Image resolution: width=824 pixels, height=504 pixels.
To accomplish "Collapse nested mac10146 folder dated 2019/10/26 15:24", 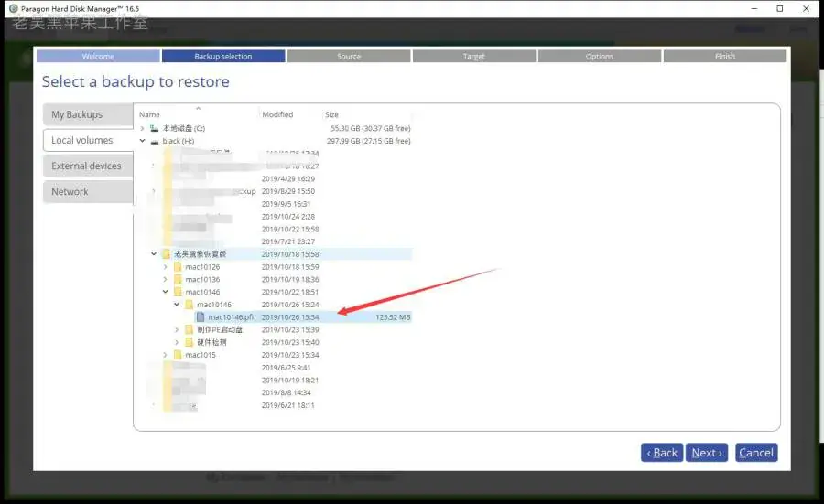I will click(x=177, y=305).
